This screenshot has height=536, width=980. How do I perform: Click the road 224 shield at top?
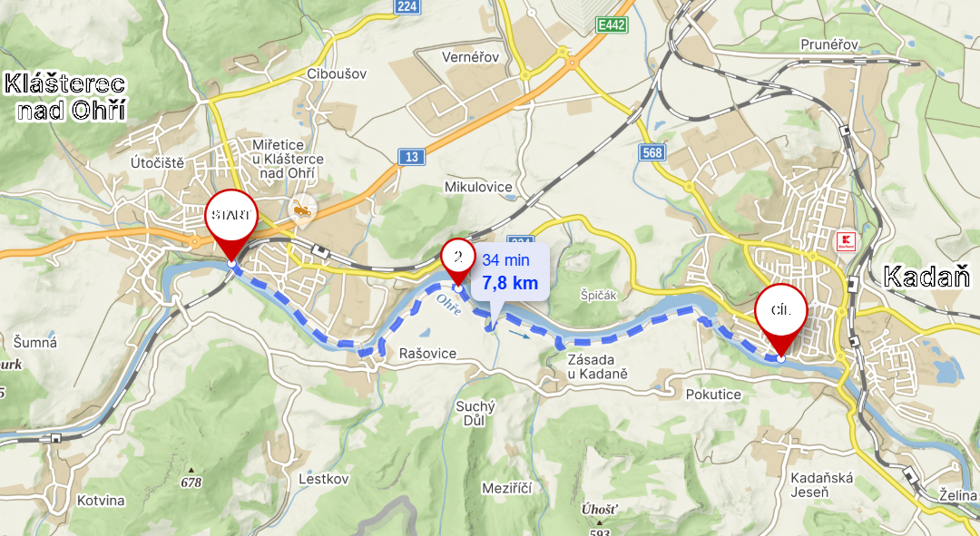407,6
